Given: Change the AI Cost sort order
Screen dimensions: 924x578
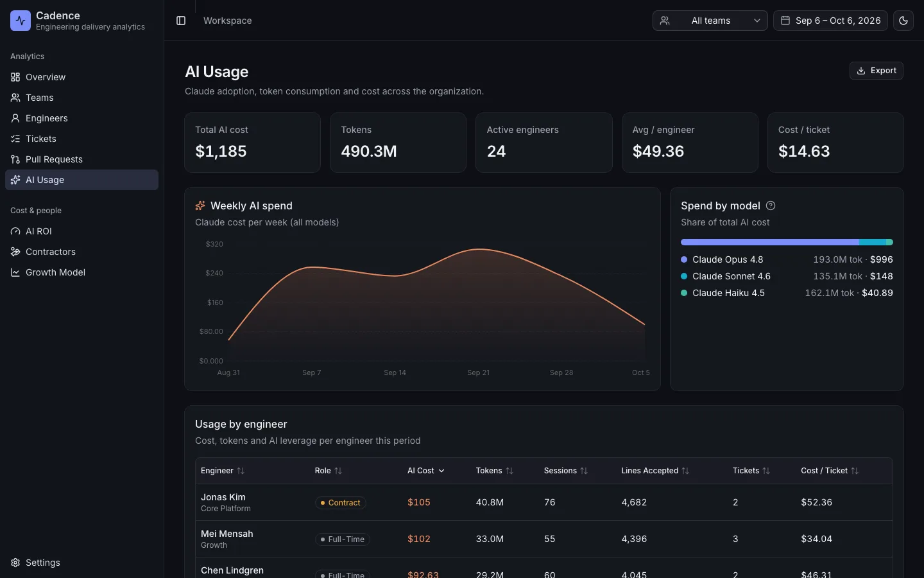Looking at the screenshot, I should (x=426, y=471).
